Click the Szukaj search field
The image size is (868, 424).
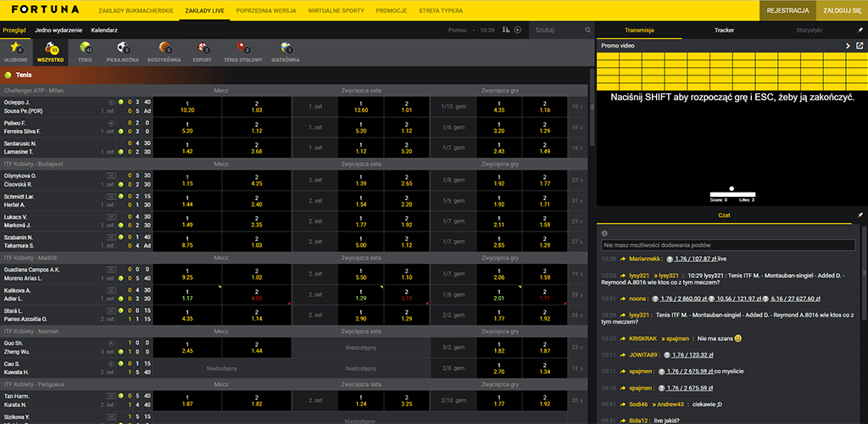pos(557,31)
